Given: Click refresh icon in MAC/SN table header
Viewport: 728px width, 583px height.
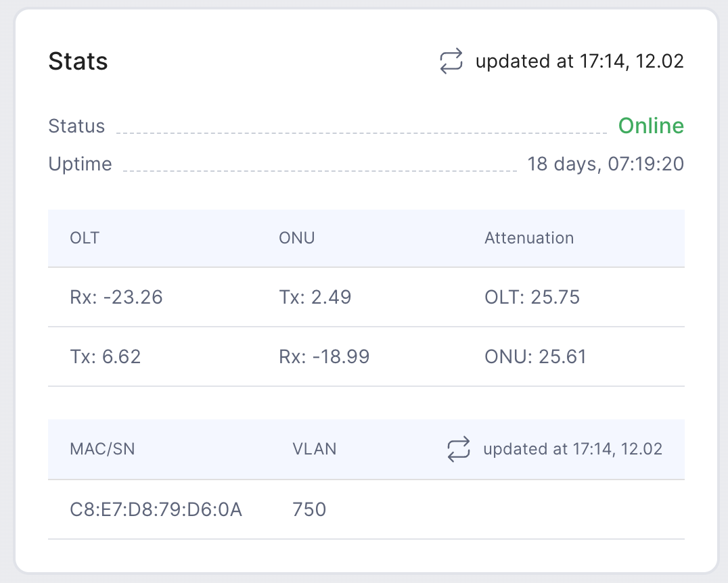Looking at the screenshot, I should [458, 449].
